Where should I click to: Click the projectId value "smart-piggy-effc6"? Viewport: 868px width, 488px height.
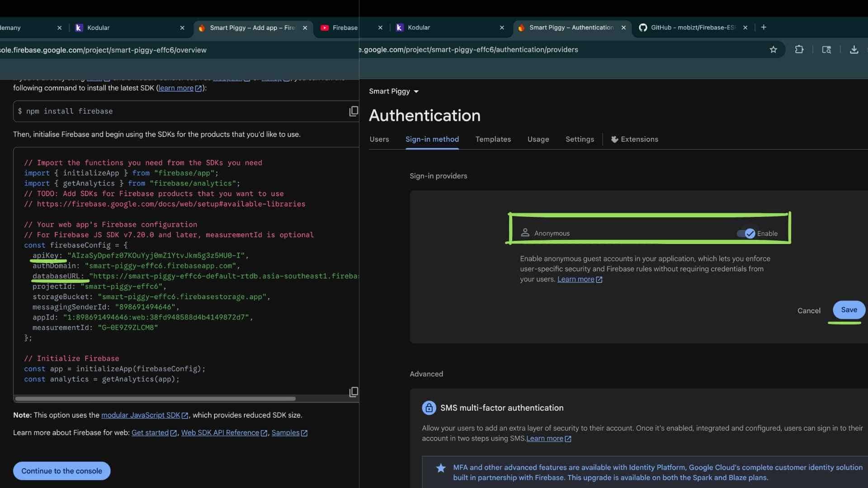click(122, 286)
